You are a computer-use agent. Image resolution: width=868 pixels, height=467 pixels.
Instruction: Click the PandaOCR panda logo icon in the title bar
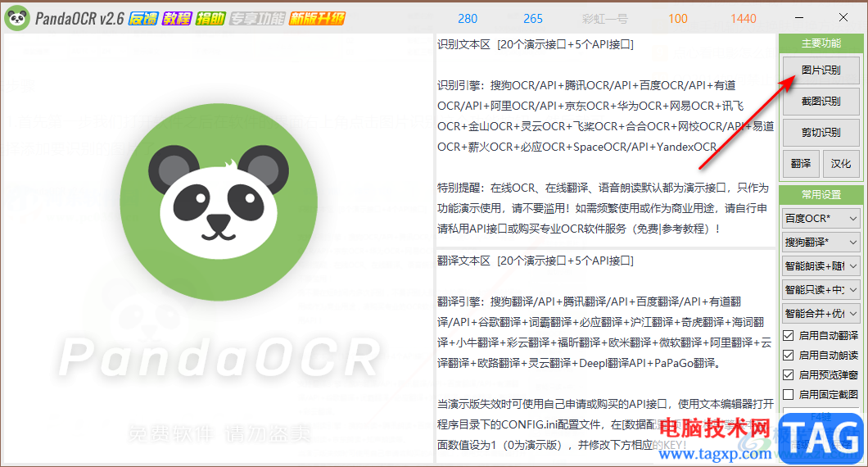tap(17, 18)
